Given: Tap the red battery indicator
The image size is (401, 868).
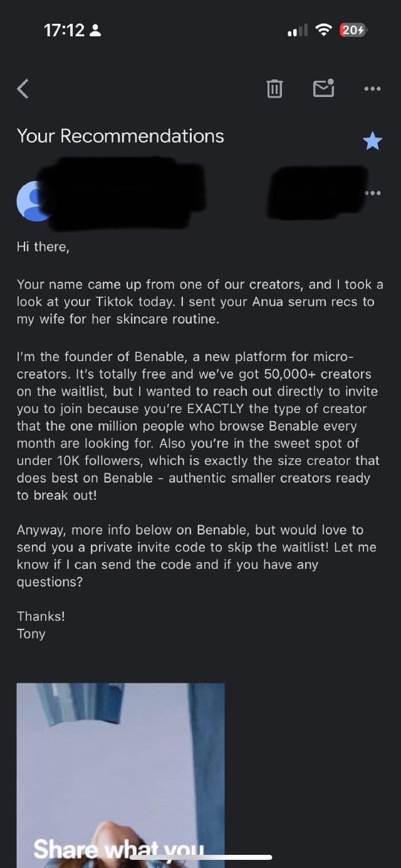Looking at the screenshot, I should [352, 30].
